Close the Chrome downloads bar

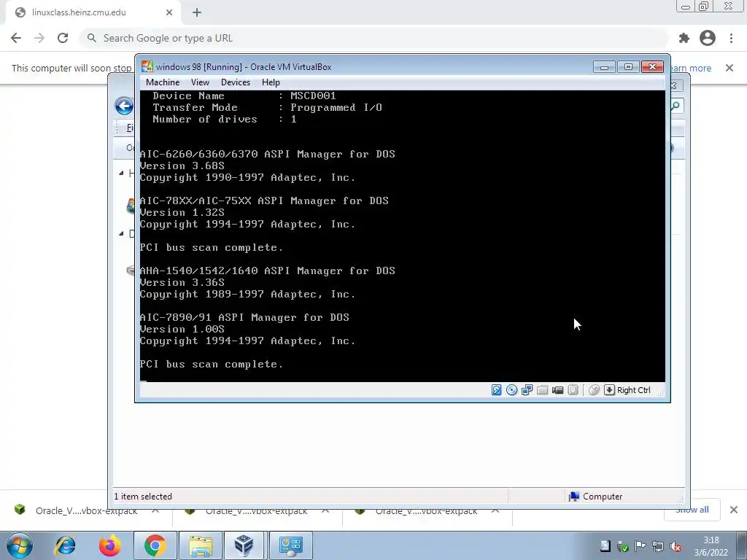tap(734, 510)
